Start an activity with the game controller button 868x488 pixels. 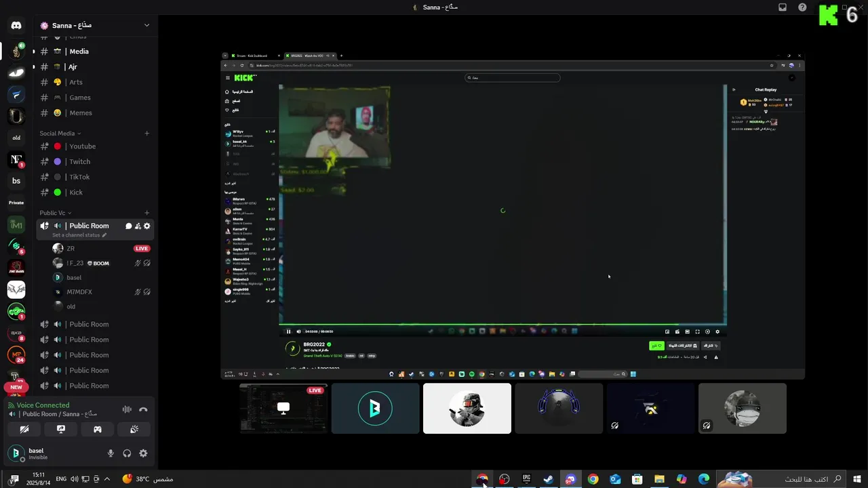98,429
